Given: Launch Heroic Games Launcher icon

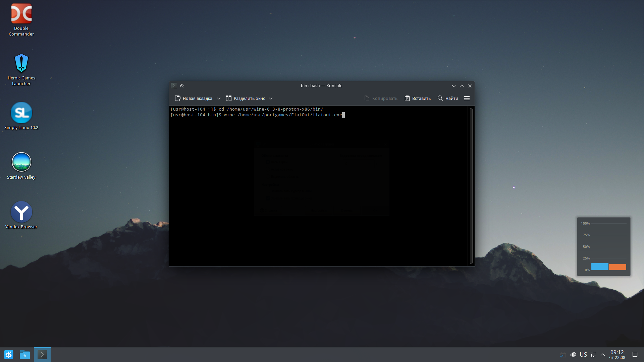Looking at the screenshot, I should (x=21, y=64).
